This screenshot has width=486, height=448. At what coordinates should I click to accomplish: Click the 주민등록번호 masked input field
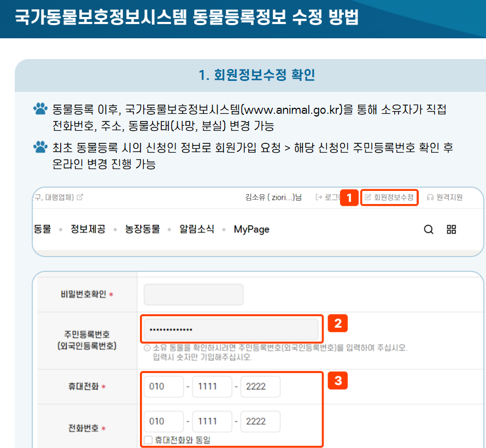(x=231, y=329)
